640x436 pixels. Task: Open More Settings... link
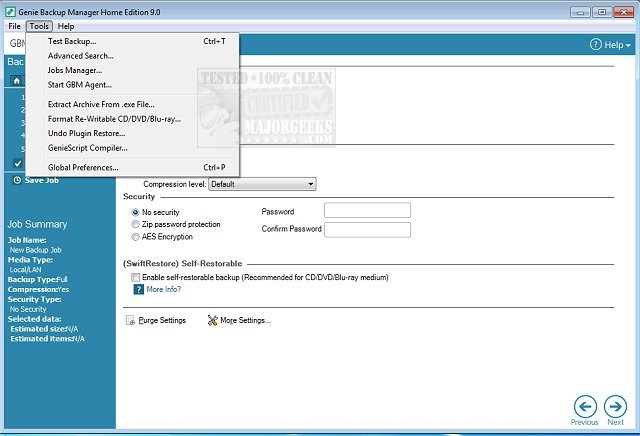coord(245,320)
